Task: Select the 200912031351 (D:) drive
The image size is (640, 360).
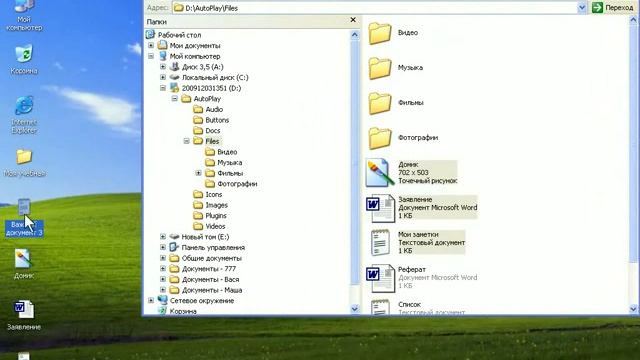Action: click(211, 88)
